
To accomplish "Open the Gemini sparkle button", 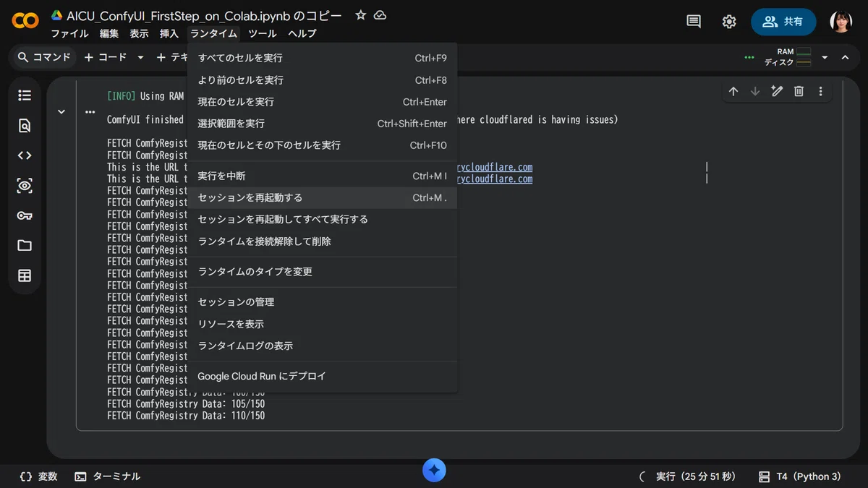I will pos(434,471).
